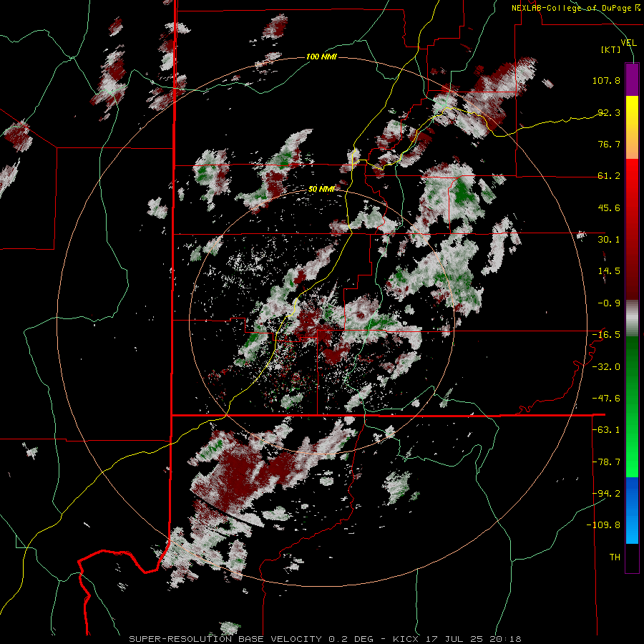Click the 107.8 velocity scale value
This screenshot has height=644, width=644.
pos(606,80)
